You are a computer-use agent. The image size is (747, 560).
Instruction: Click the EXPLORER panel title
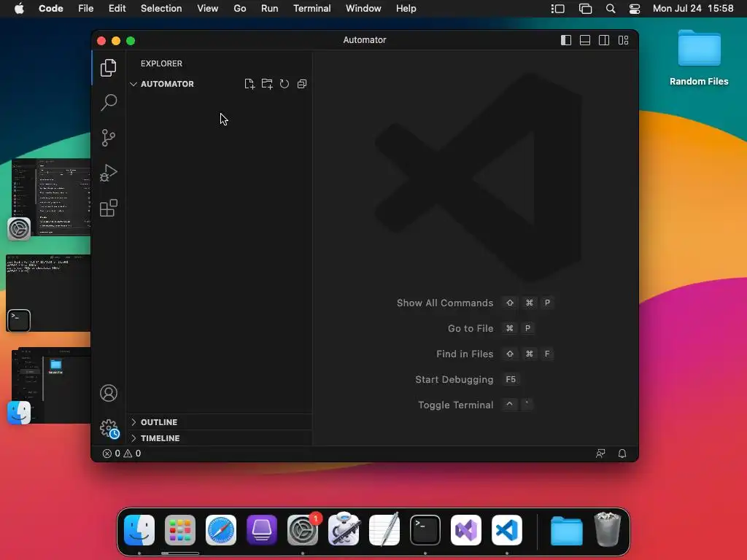click(161, 63)
